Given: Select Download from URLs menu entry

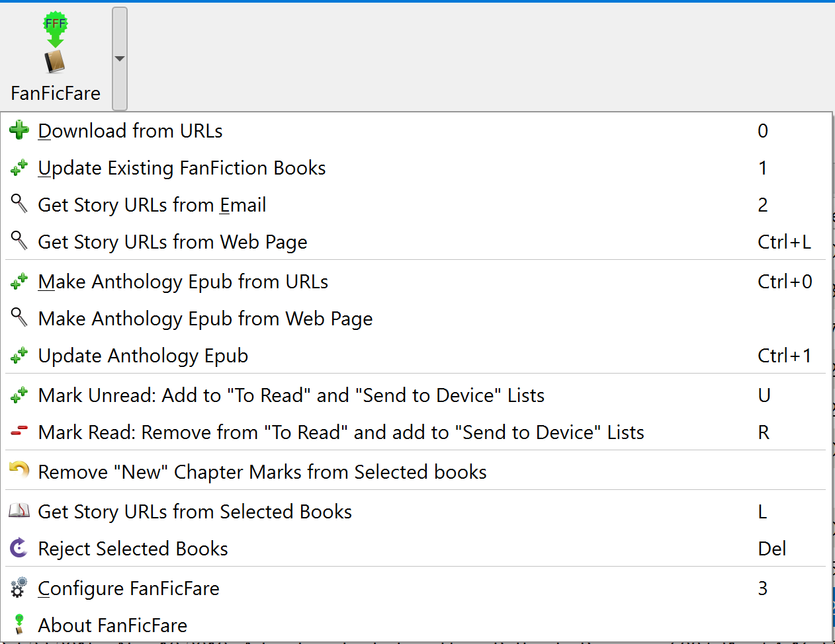Looking at the screenshot, I should tap(130, 131).
